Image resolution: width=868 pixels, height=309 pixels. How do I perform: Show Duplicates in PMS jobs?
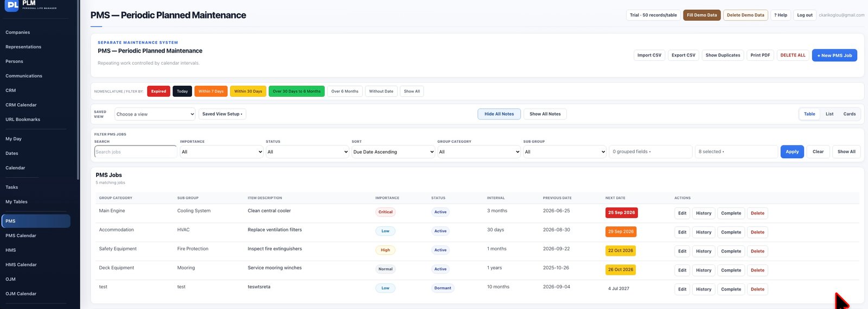[x=723, y=55]
